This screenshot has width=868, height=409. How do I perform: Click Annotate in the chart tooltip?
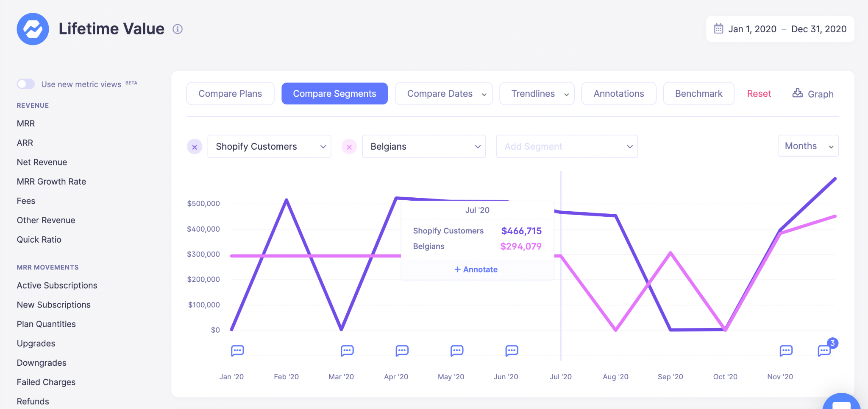click(x=476, y=269)
